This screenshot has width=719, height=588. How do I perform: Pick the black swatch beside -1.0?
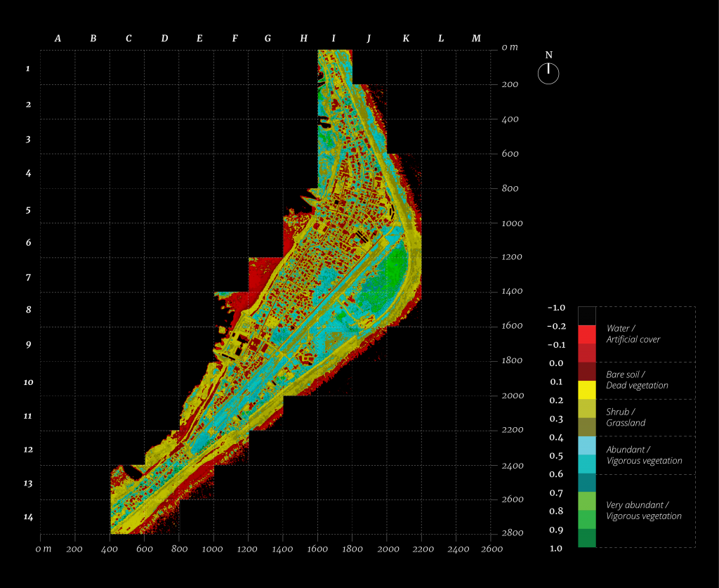(586, 315)
